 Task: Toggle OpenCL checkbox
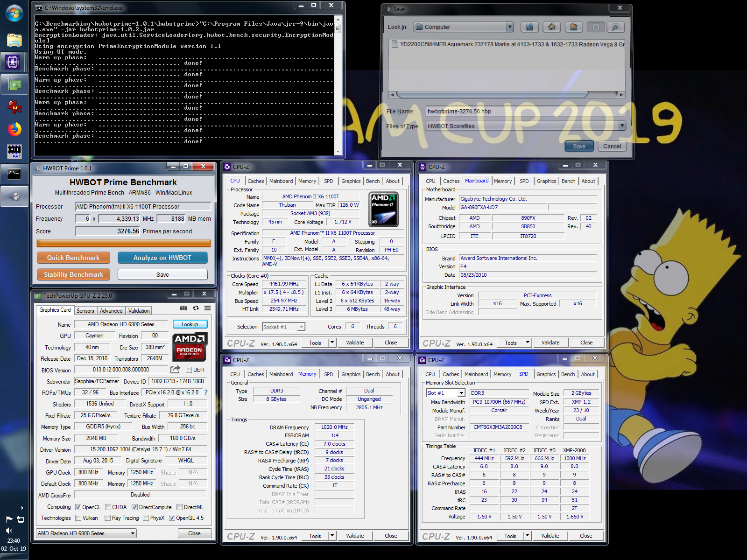point(78,507)
